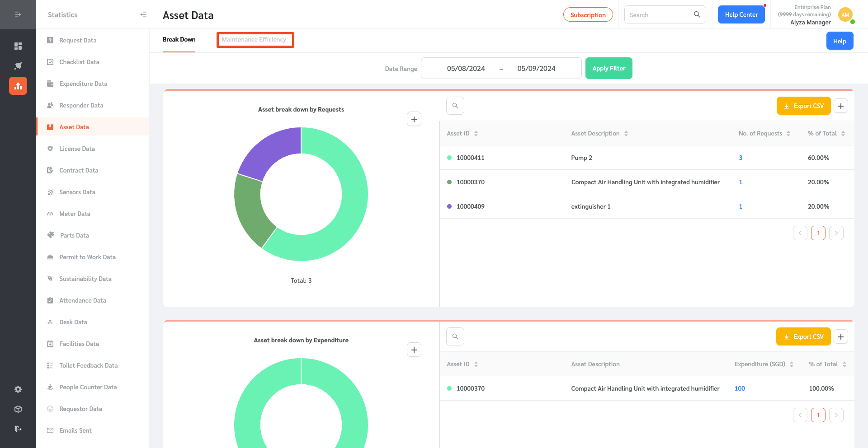Image resolution: width=868 pixels, height=448 pixels.
Task: Select License Data in the Statistics list
Action: pyautogui.click(x=77, y=149)
